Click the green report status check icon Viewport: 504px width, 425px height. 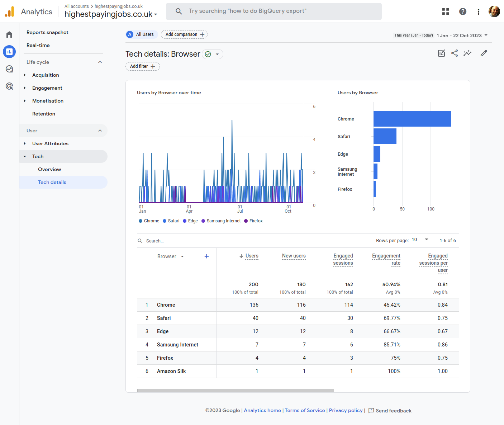[x=208, y=54]
